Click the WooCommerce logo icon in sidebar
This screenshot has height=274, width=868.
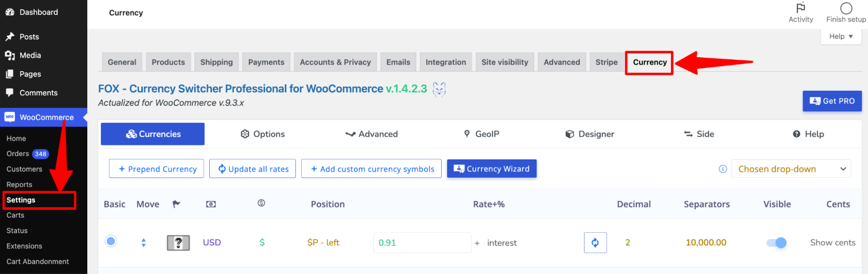[x=10, y=117]
